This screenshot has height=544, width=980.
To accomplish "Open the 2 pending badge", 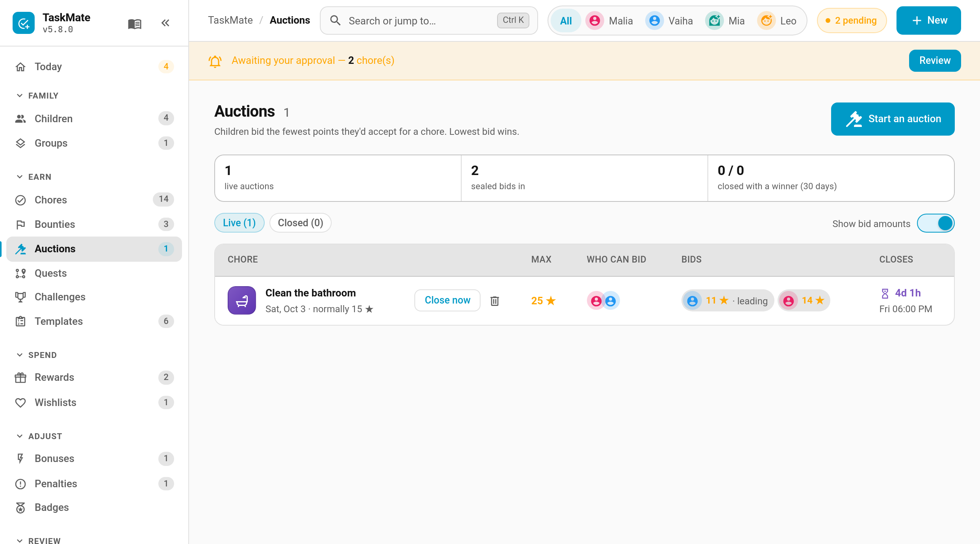I will pyautogui.click(x=852, y=20).
